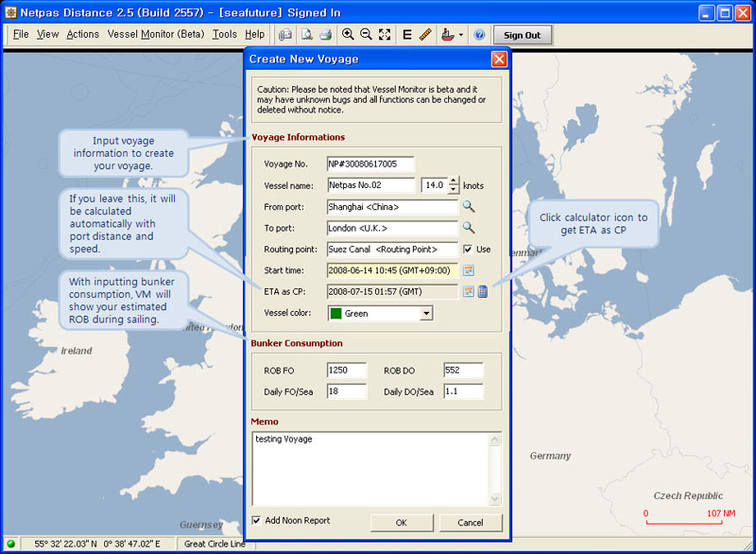Click the Voyage No. input field
The image size is (756, 554).
(370, 164)
